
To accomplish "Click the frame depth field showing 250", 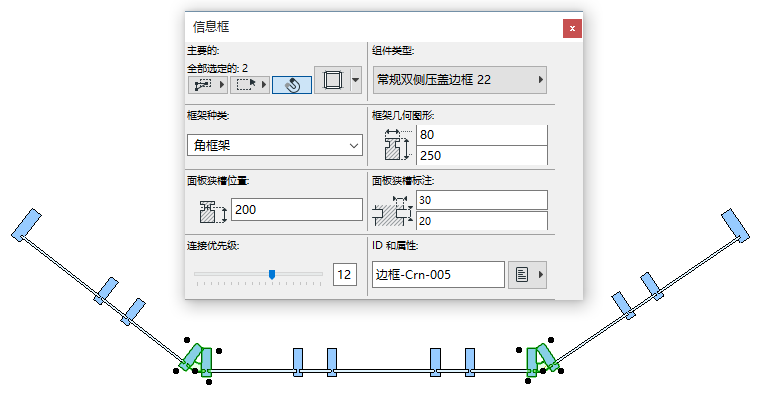I will pos(482,156).
